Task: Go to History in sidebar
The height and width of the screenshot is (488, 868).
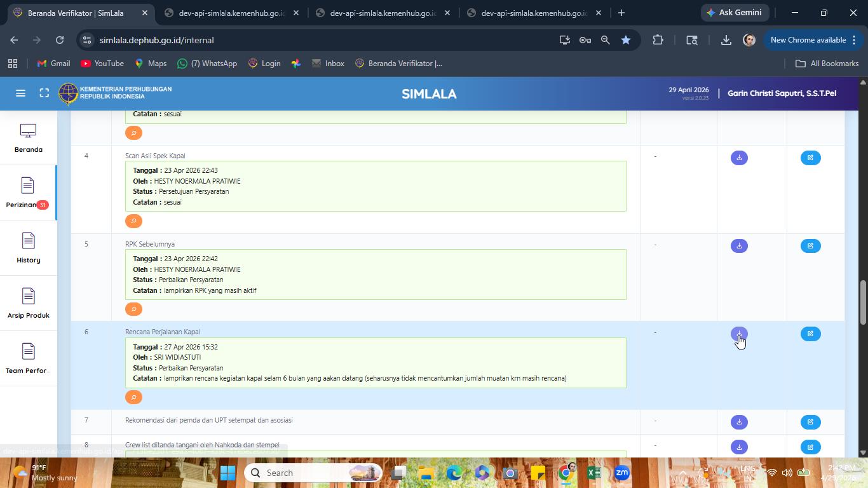Action: tap(28, 248)
